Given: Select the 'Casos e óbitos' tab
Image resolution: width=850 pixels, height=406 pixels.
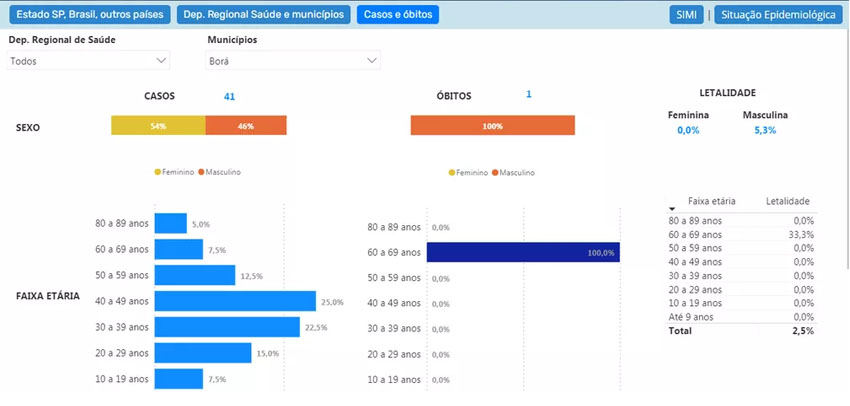Looking at the screenshot, I should 398,15.
